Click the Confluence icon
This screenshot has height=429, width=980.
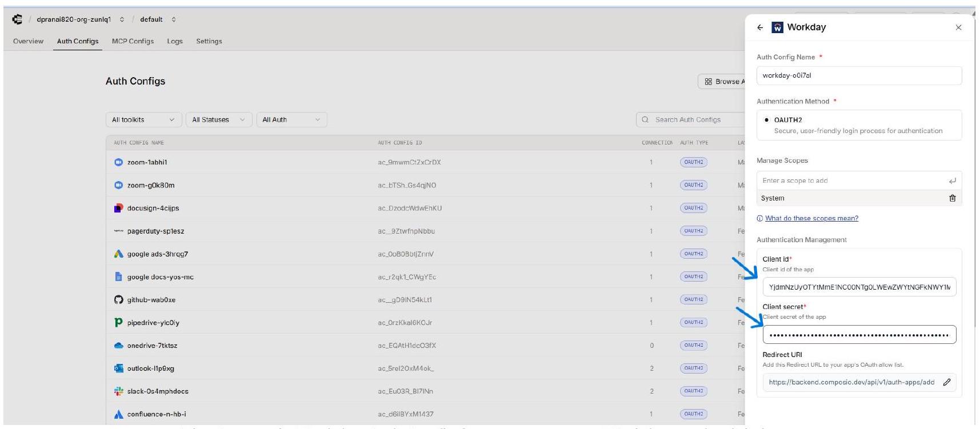[x=118, y=414]
